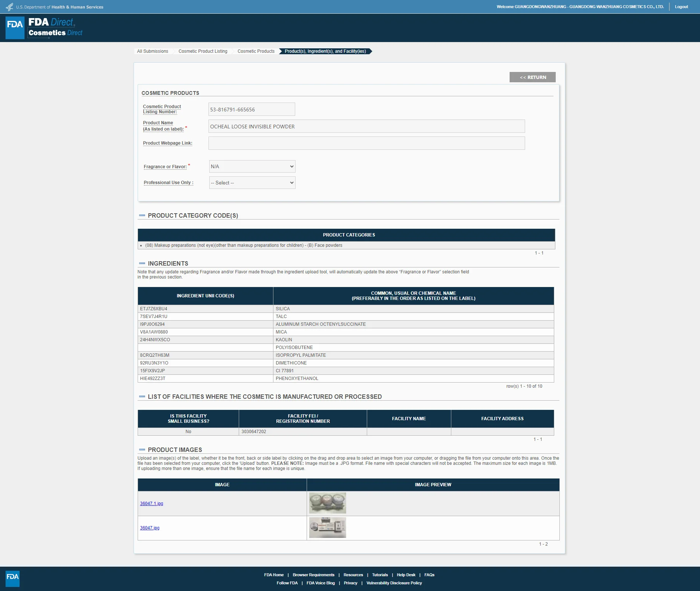Click the Logout link
The height and width of the screenshot is (591, 700).
click(x=681, y=7)
